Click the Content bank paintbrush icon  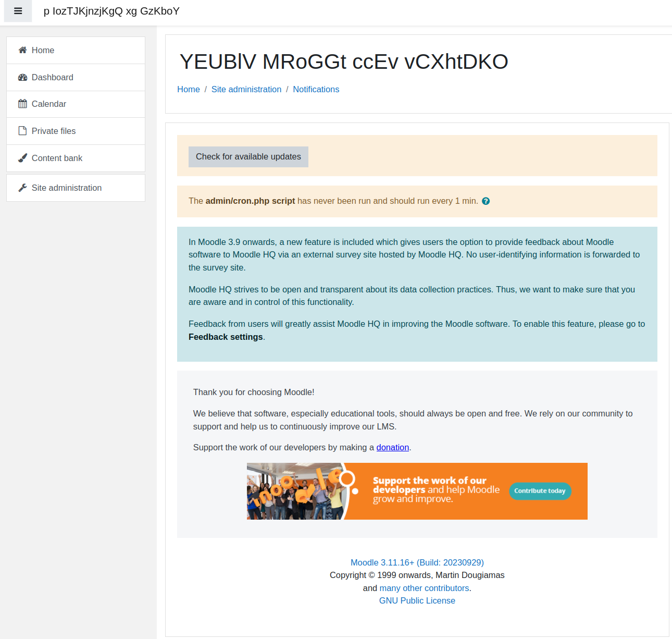coord(22,158)
